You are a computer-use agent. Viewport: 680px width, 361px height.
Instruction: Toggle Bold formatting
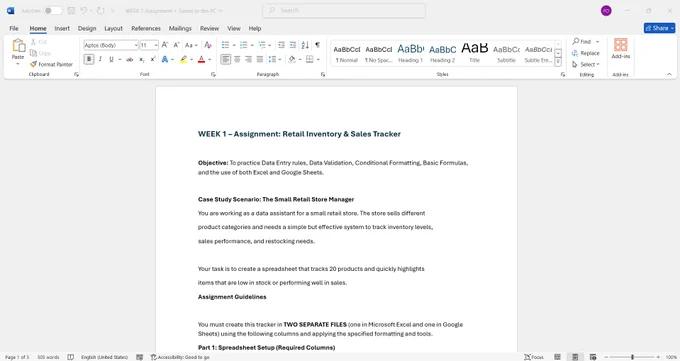89,59
